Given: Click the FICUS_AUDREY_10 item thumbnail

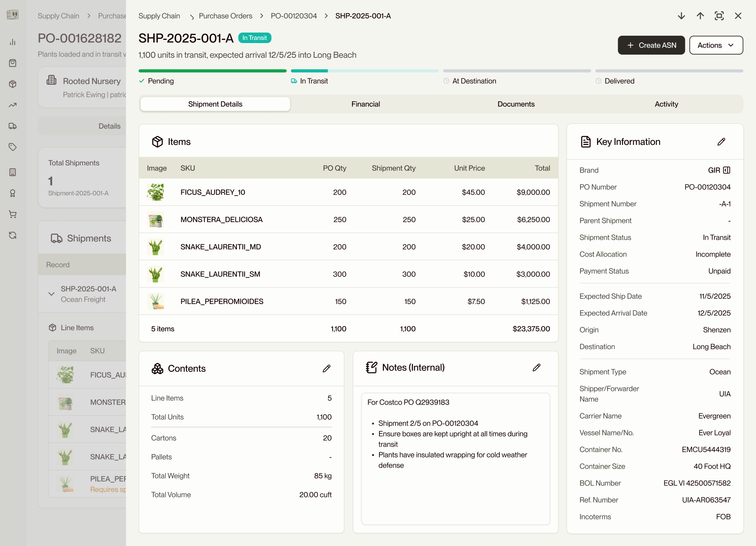Looking at the screenshot, I should click(156, 192).
